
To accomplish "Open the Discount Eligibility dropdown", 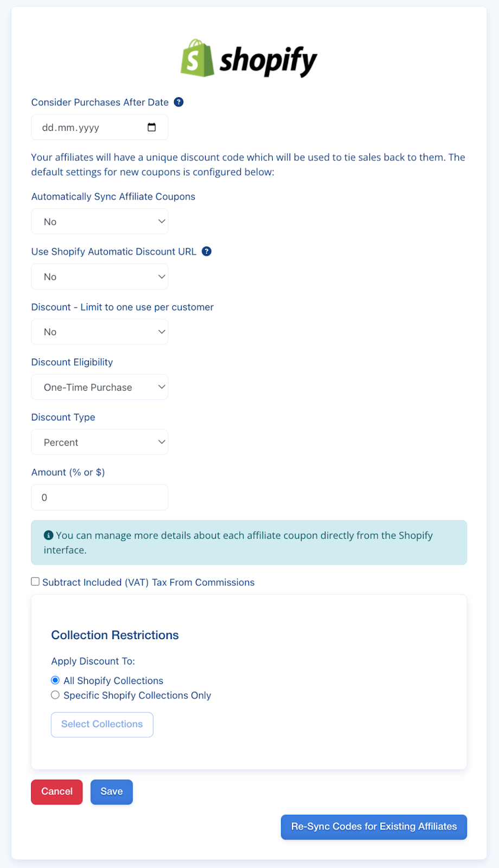I will [x=99, y=387].
